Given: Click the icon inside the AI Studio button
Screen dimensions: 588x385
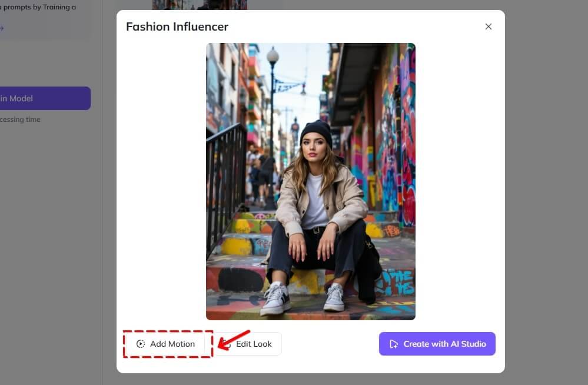Looking at the screenshot, I should click(393, 344).
